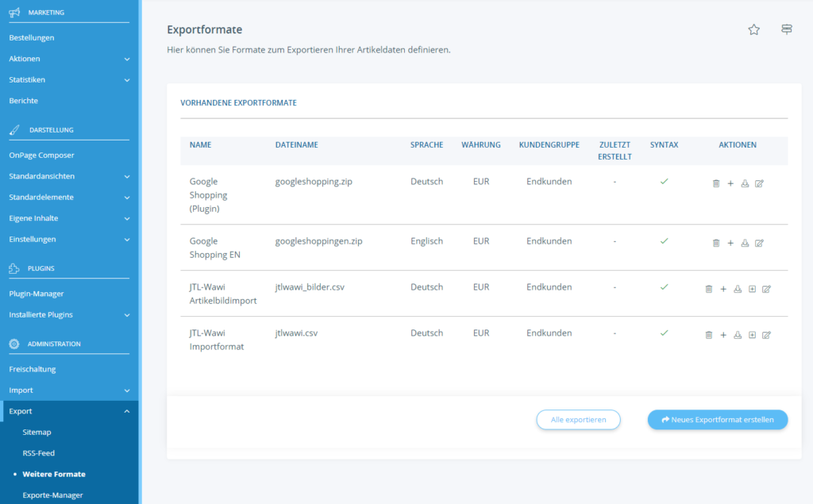Download the jtlwawi_bilder.csv export file
This screenshot has width=813, height=504.
click(x=736, y=289)
